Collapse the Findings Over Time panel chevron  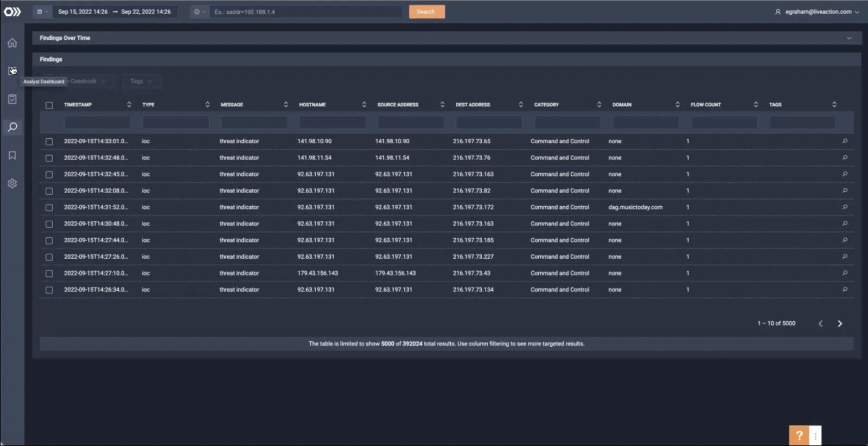[849, 38]
